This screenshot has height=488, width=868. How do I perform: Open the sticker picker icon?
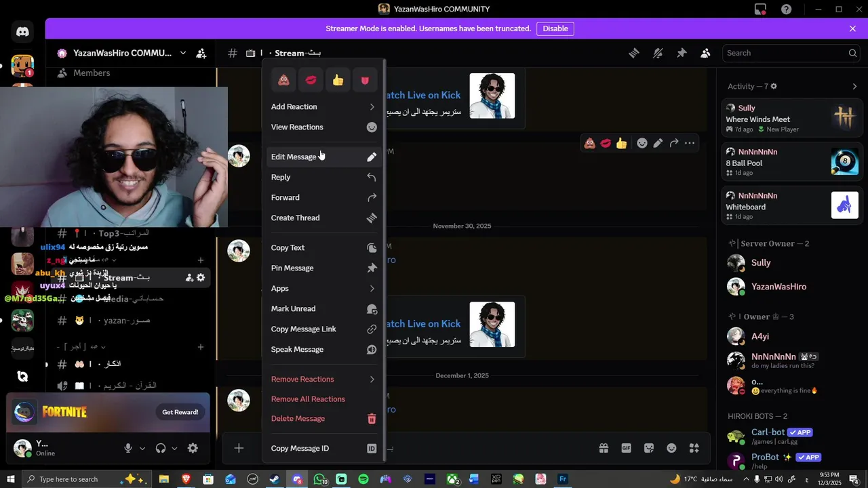(x=649, y=448)
